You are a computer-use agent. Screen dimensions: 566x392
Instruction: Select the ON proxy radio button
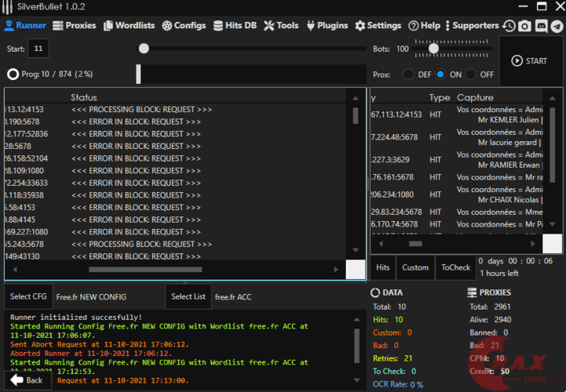[441, 74]
